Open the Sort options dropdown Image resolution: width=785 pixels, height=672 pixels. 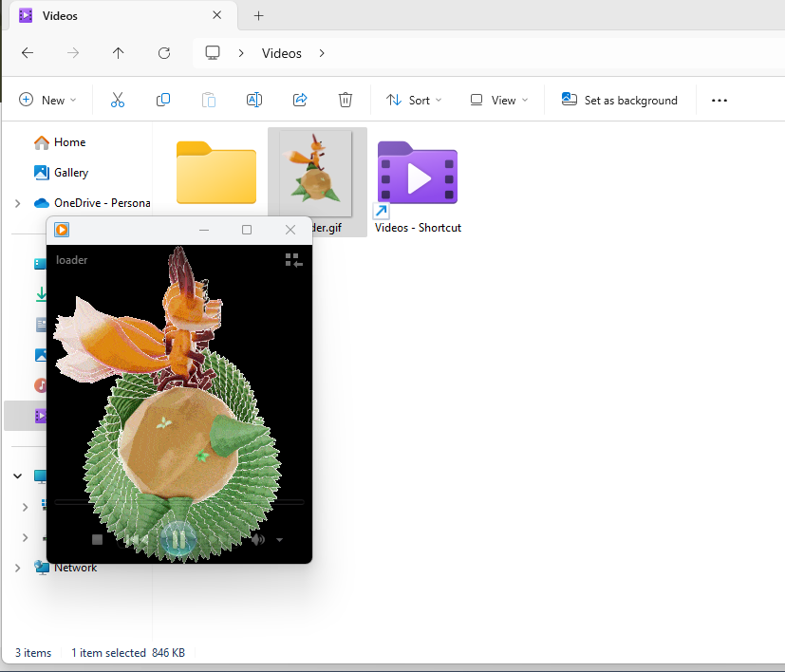click(x=414, y=100)
